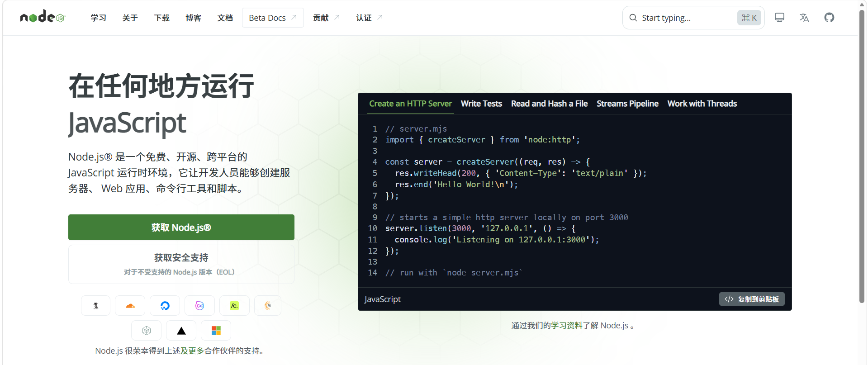Screen dimensions: 868x365
Task: Copy code with 复制到剪贴板 button
Action: (752, 299)
